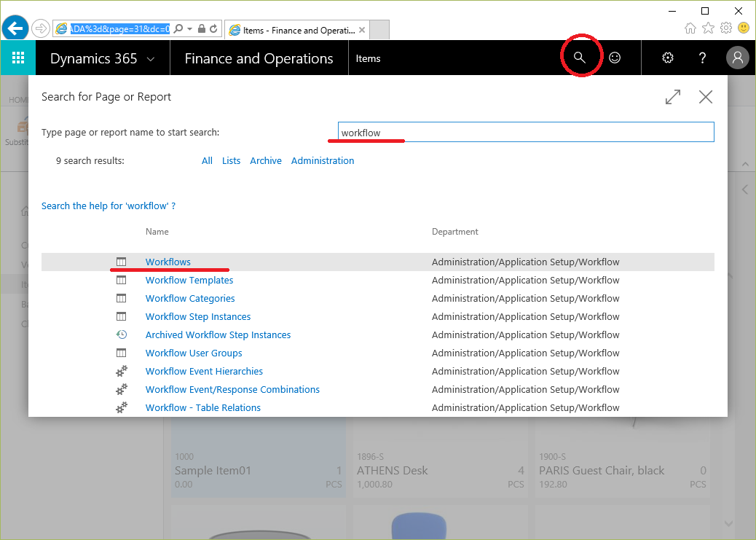The width and height of the screenshot is (756, 540).
Task: Click the gears icon beside Workflow Event/Response Combinations
Action: click(122, 389)
